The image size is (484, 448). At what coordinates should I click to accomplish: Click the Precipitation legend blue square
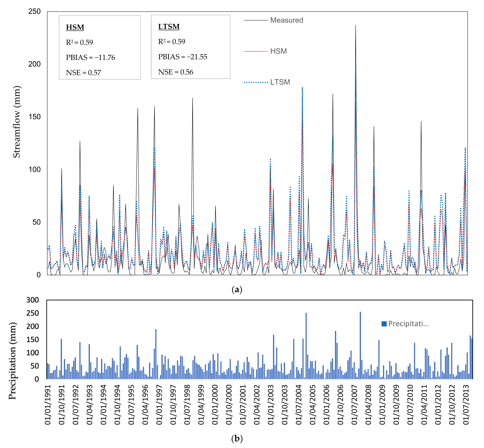(384, 324)
